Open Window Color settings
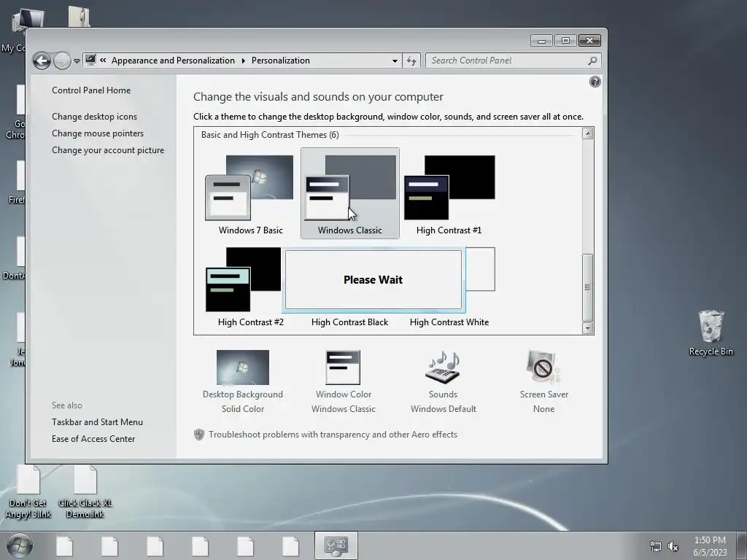The image size is (747, 560). (x=343, y=381)
